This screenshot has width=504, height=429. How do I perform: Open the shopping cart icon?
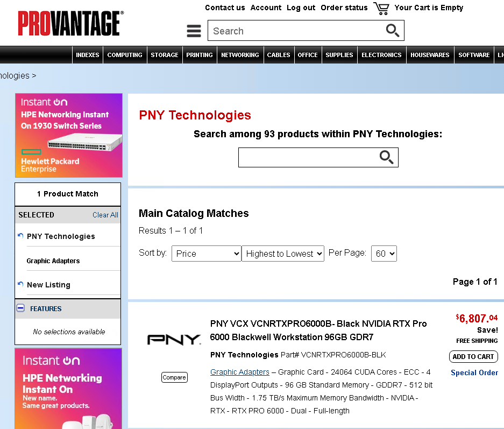click(381, 8)
